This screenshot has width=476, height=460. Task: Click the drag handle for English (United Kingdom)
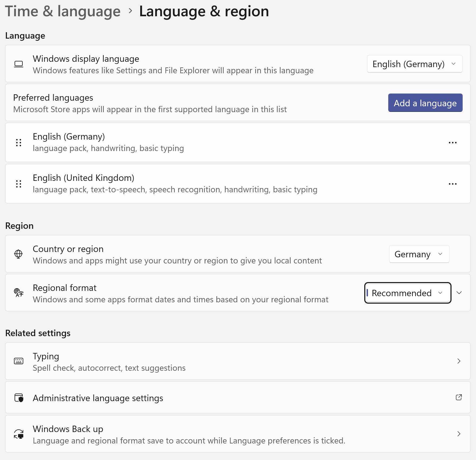[19, 184]
